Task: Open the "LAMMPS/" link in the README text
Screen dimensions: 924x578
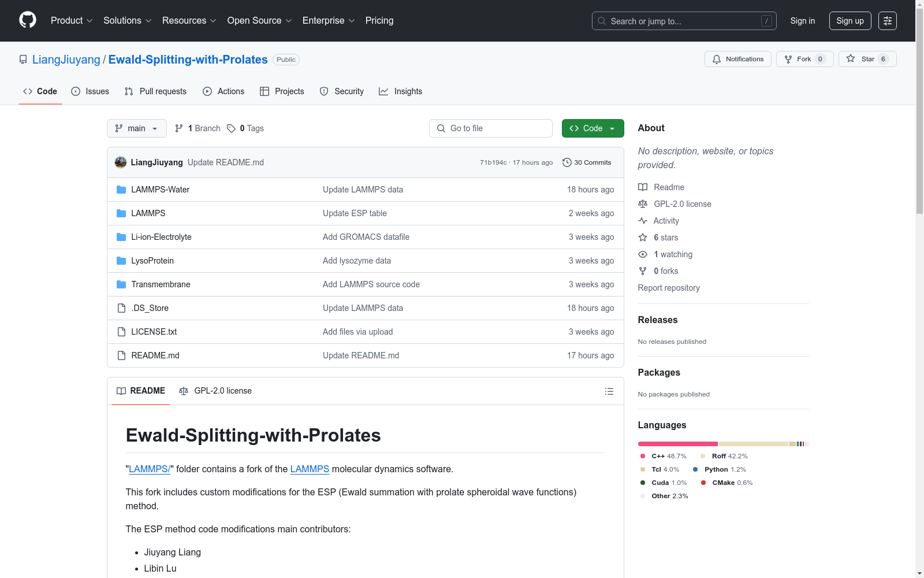Action: [150, 469]
